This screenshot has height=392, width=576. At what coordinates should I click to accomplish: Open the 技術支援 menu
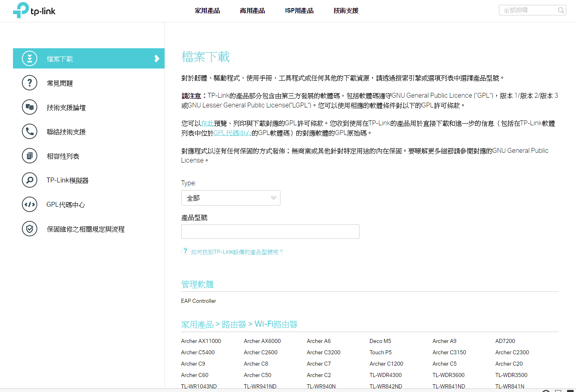[346, 11]
